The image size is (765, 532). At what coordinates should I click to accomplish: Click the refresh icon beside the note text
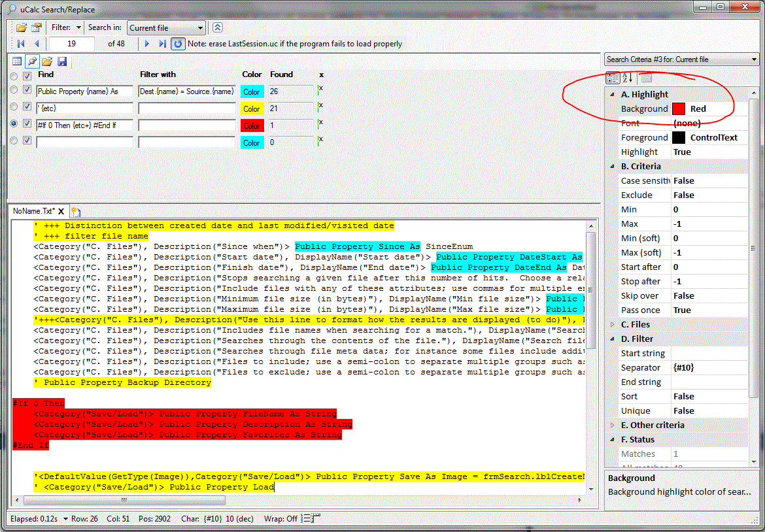click(178, 44)
